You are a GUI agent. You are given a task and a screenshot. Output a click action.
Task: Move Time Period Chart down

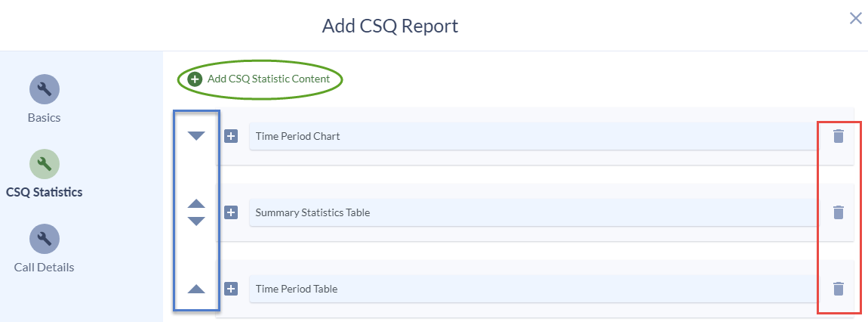(196, 136)
